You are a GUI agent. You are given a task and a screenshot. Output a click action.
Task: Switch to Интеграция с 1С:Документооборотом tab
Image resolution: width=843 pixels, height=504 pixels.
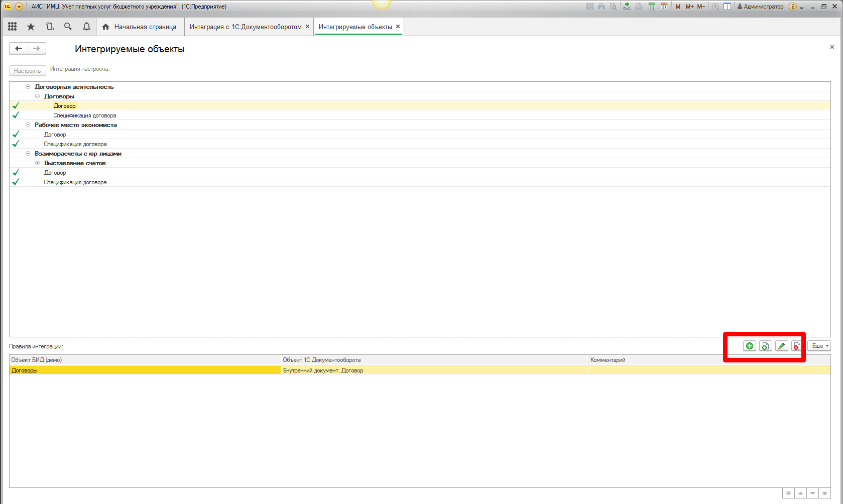pyautogui.click(x=246, y=27)
